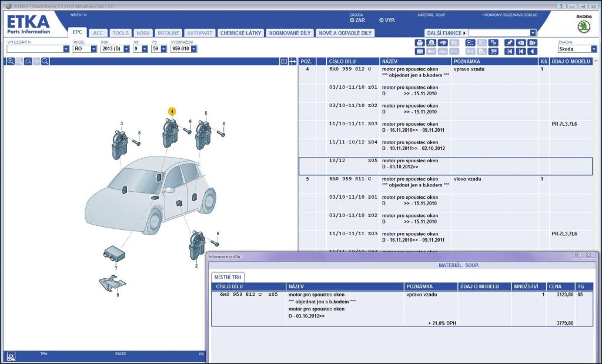The width and height of the screenshot is (602, 364).
Task: Click the zoom in magnifier above the diagram
Action: click(x=11, y=61)
